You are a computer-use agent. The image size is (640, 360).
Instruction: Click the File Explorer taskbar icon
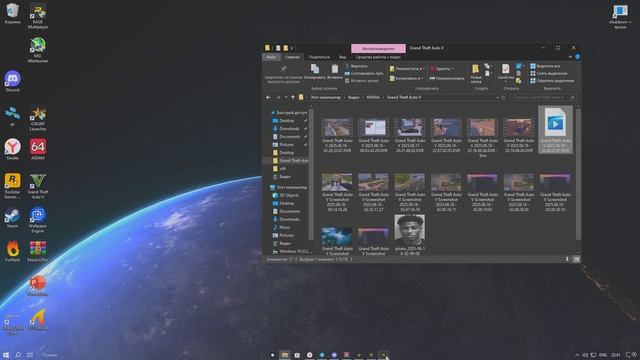(285, 355)
